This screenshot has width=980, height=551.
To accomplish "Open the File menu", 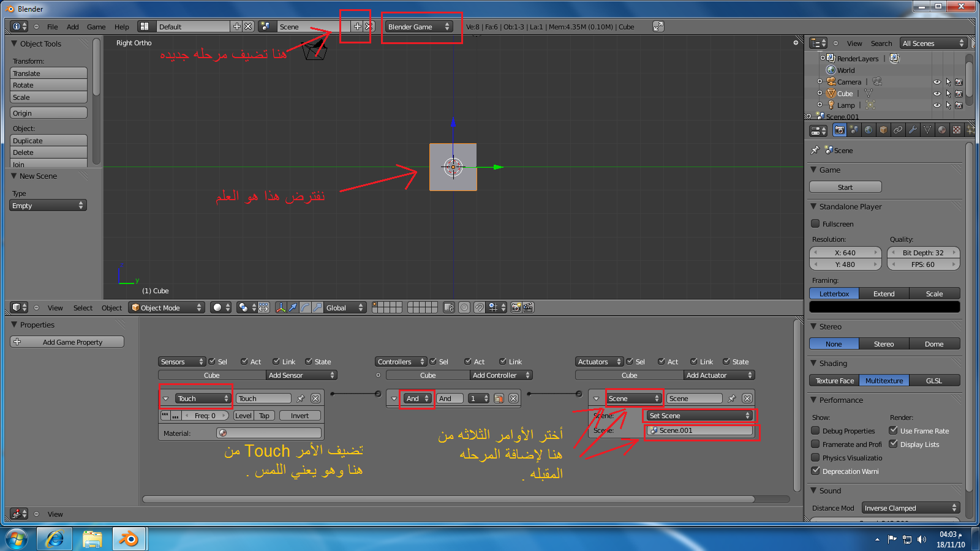I will [53, 27].
